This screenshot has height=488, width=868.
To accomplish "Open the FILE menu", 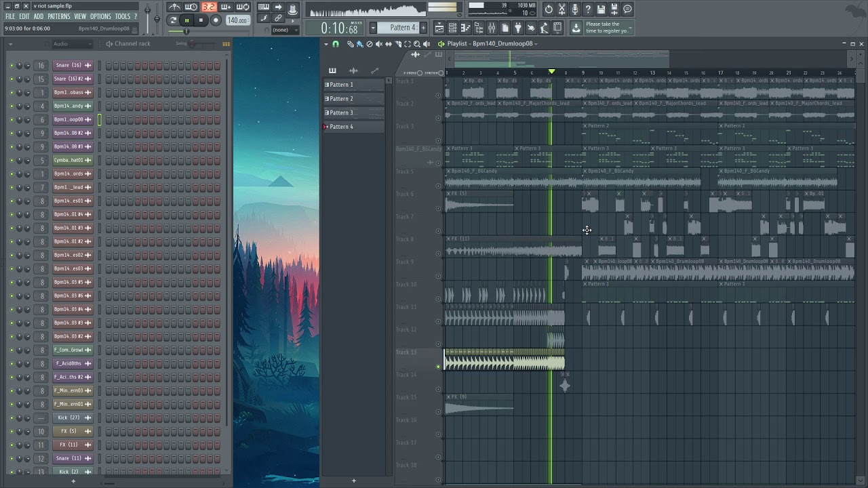I will 10,16.
